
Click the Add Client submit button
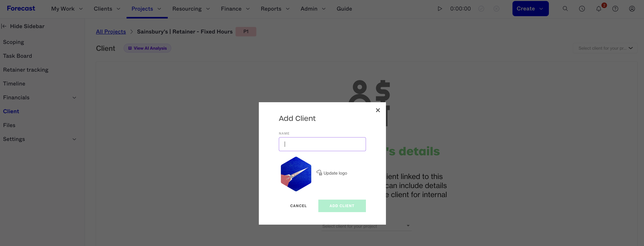tap(342, 206)
